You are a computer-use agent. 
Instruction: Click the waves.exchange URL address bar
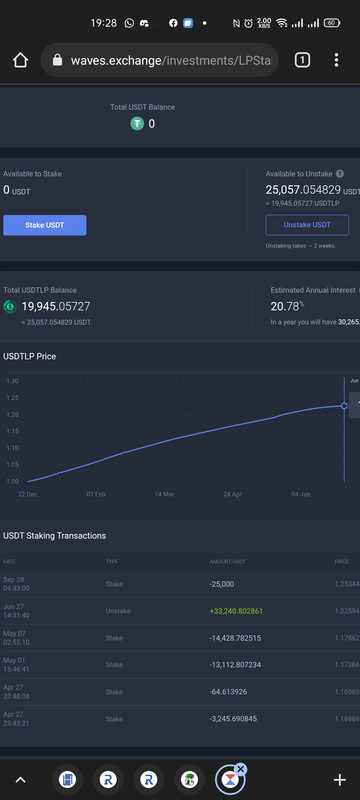coord(160,60)
